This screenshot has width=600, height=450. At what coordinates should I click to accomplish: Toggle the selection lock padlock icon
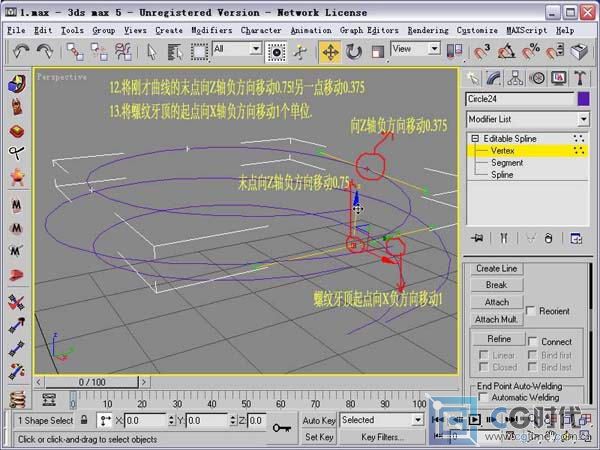click(x=84, y=420)
